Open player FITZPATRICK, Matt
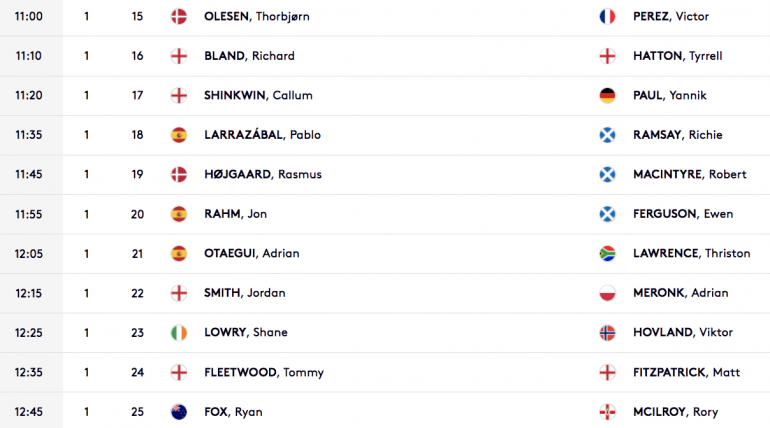 point(686,373)
